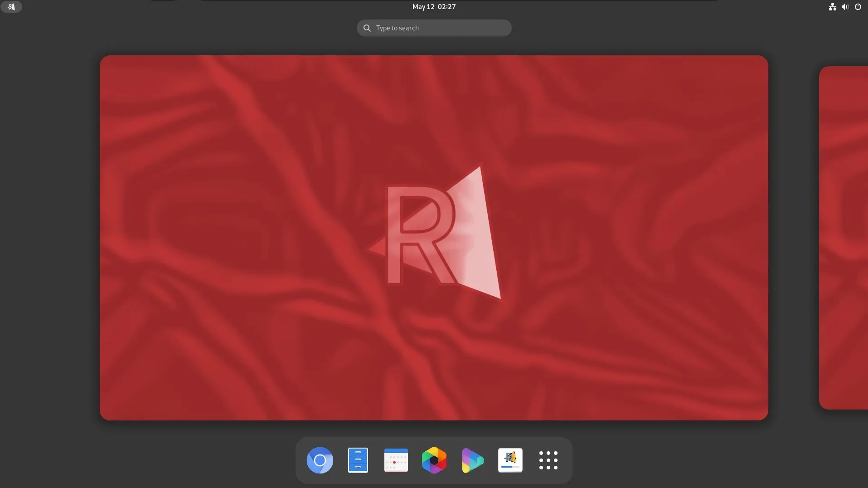Viewport: 868px width, 488px height.
Task: Open the R-logo speaker application in dock
Action: click(x=510, y=460)
